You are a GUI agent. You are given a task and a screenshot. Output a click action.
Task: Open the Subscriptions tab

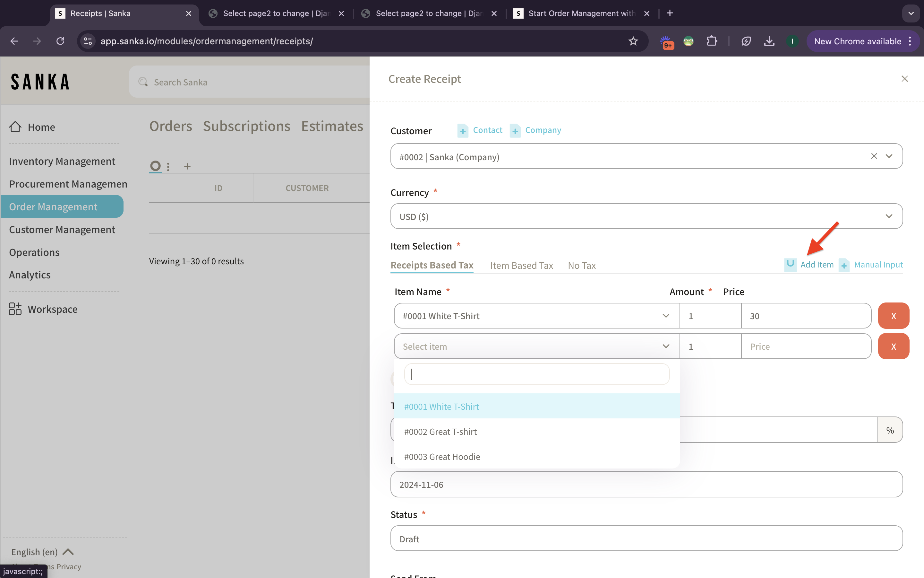click(x=247, y=126)
